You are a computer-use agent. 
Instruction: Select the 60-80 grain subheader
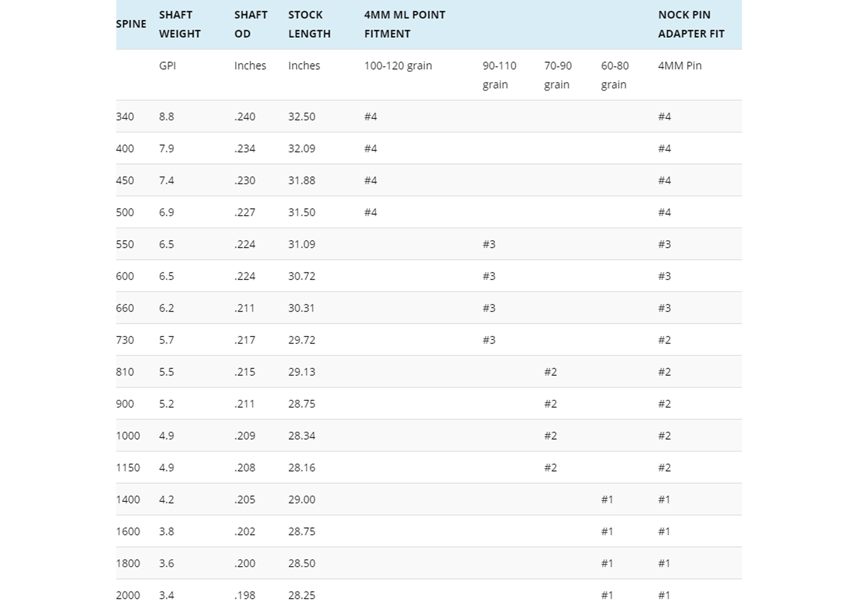tap(614, 75)
